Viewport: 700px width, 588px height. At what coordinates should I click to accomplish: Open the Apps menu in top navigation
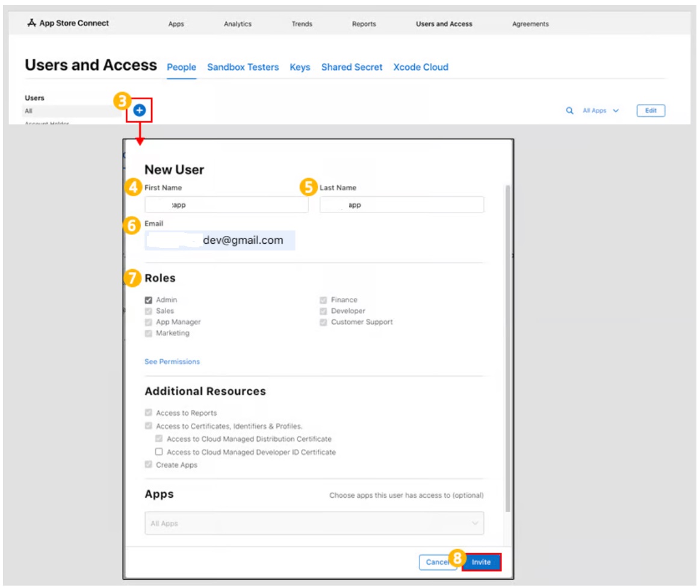point(176,24)
